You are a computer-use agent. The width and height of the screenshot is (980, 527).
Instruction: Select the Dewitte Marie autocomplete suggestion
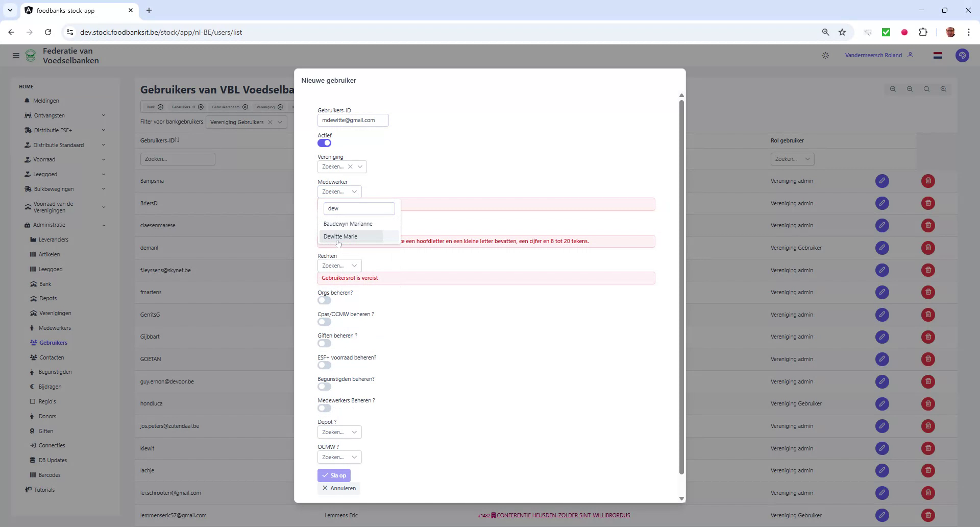click(x=341, y=236)
